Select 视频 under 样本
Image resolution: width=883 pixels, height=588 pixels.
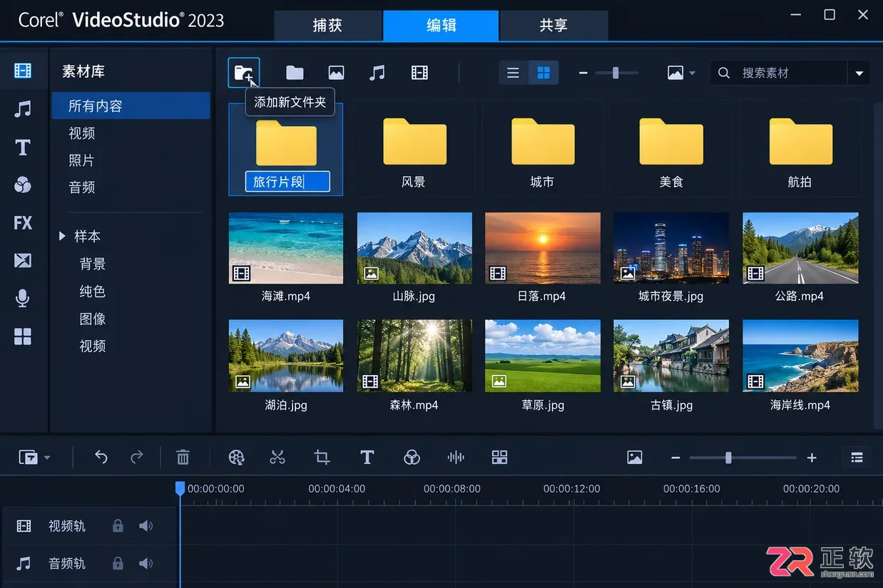(x=93, y=346)
